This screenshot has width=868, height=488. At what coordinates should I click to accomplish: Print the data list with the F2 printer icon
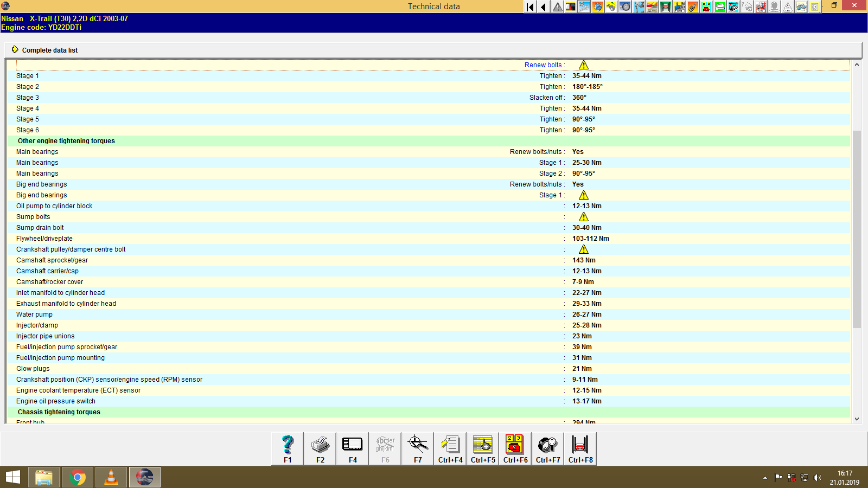(x=320, y=448)
